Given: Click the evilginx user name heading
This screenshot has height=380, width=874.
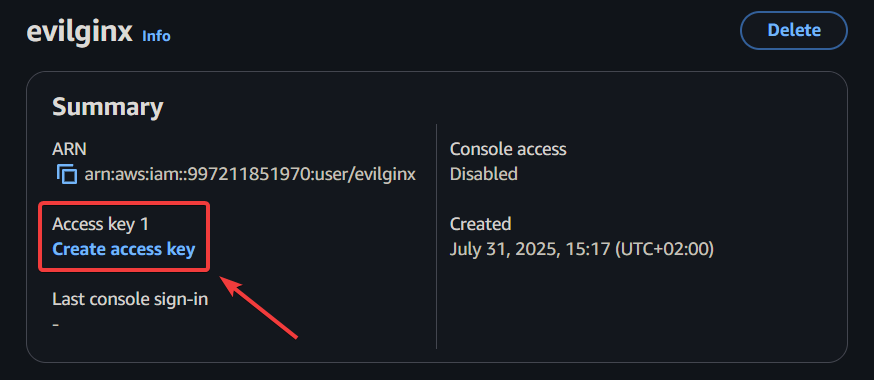Looking at the screenshot, I should point(79,32).
